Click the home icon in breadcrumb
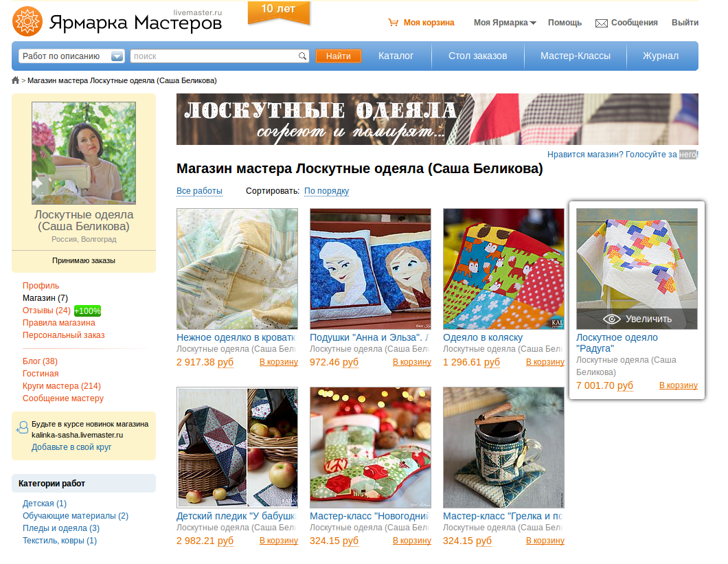This screenshot has width=728, height=564. point(15,80)
